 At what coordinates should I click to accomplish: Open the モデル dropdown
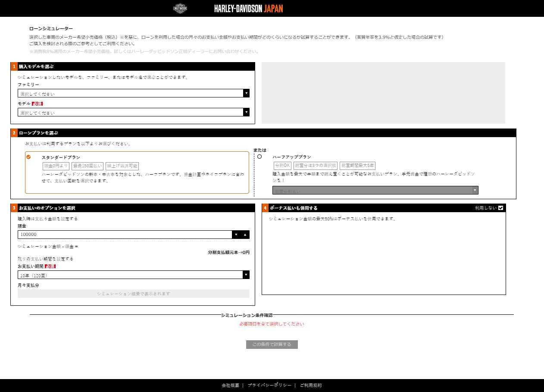click(134, 112)
